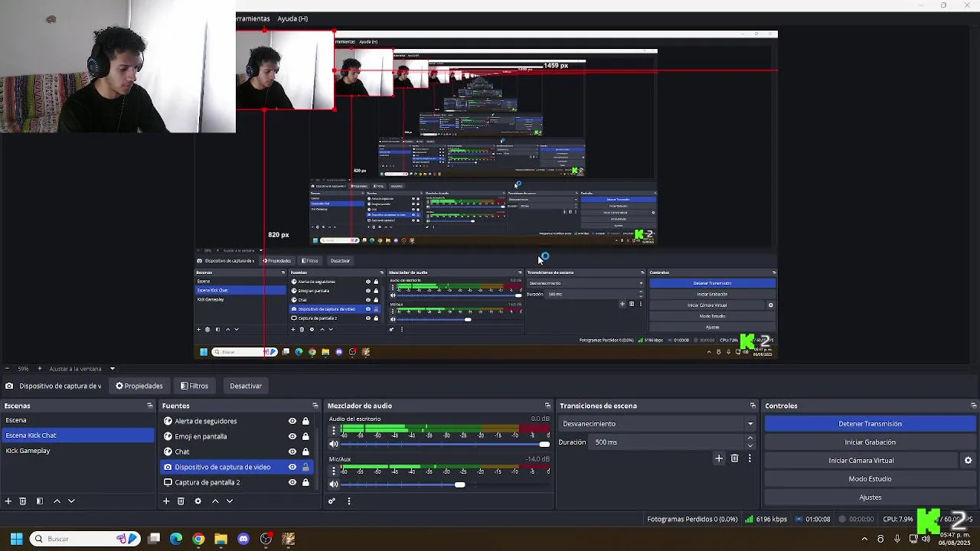Open File Explorer from the taskbar

coord(220,539)
